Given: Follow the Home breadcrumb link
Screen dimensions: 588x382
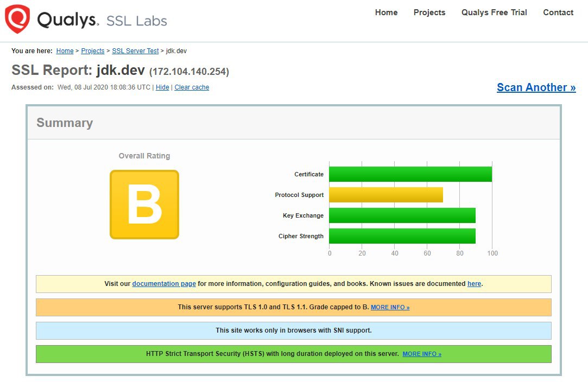Looking at the screenshot, I should pos(65,51).
